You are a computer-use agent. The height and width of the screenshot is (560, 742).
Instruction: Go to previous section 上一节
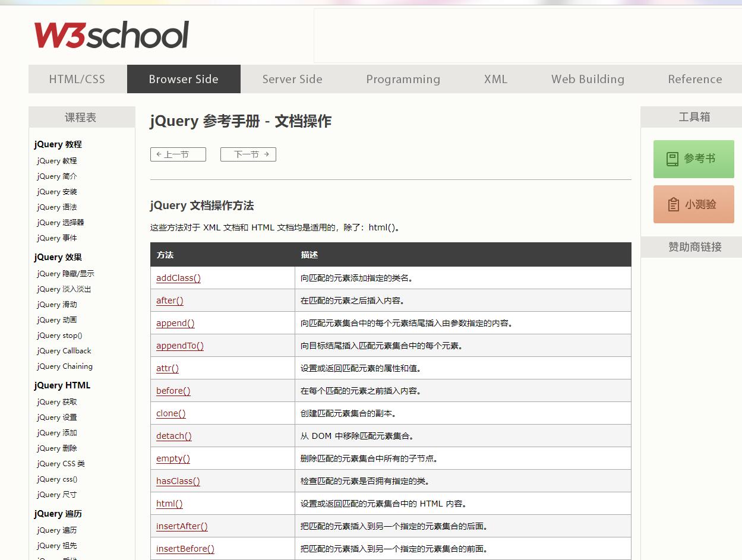178,154
